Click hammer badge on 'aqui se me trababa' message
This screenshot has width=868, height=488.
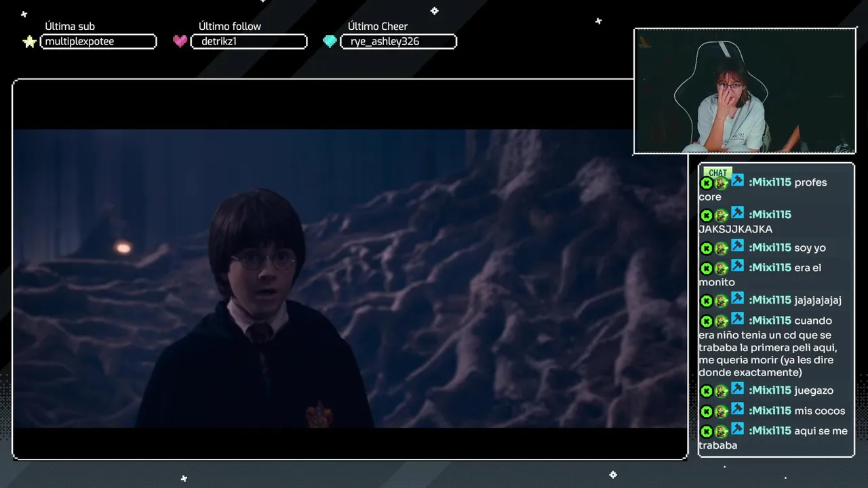(737, 430)
